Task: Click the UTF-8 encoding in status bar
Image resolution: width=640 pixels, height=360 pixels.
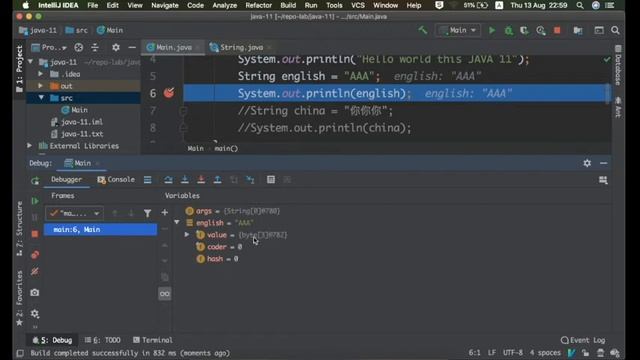Action: pos(513,353)
